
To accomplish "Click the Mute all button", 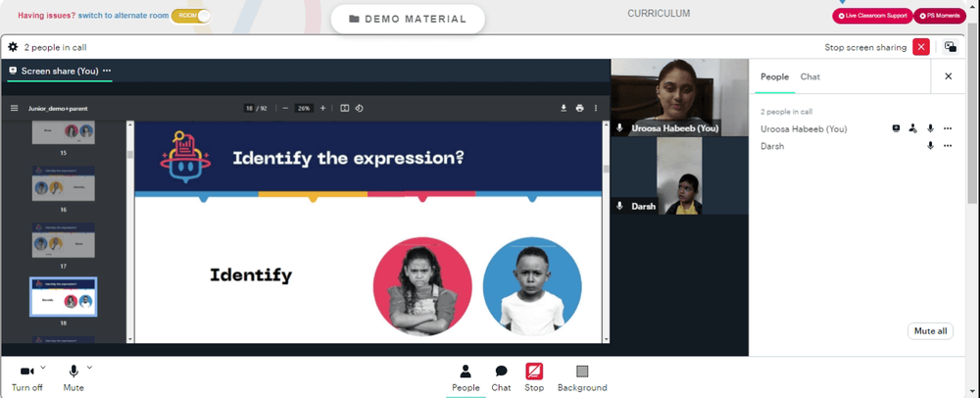I will [930, 331].
